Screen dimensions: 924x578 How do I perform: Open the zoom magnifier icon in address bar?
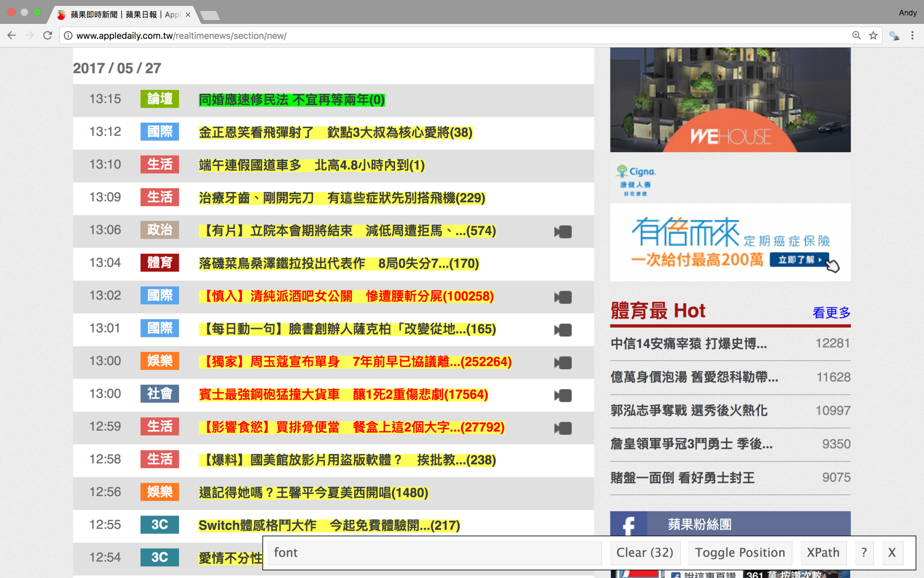tap(856, 36)
